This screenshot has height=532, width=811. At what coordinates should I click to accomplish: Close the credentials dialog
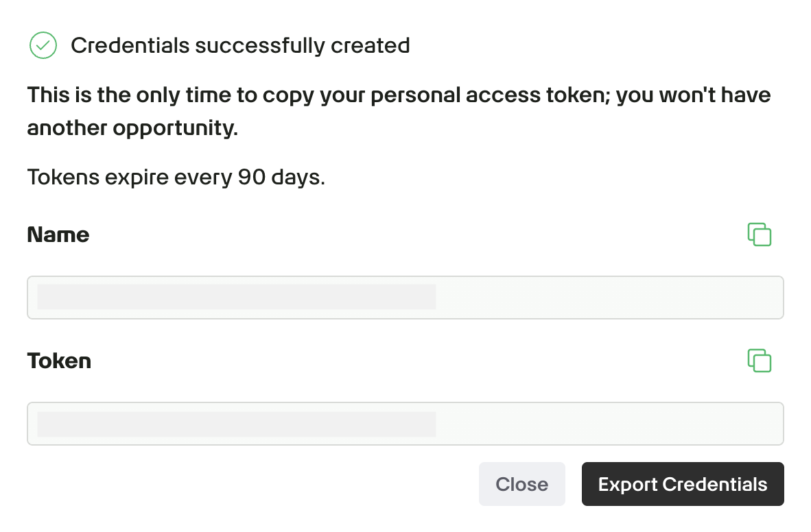[521, 484]
